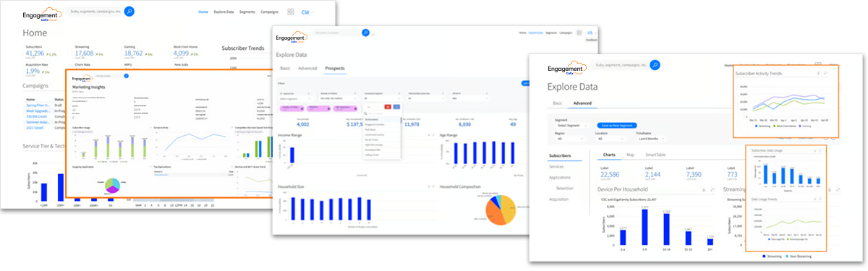Click the Gaming 18,762 metric
The image size is (868, 271).
[133, 53]
